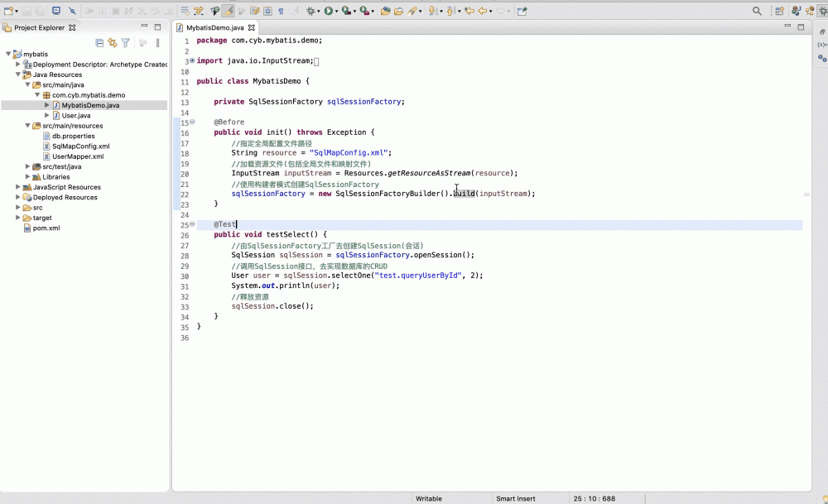Click the Open Perspective icon

point(779,12)
